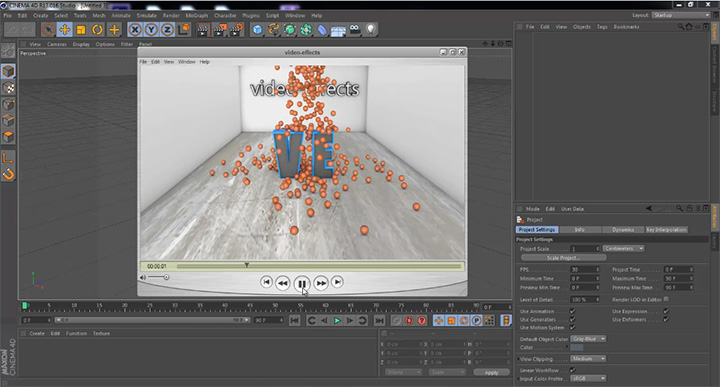Toggle Z axis lock
This screenshot has height=387, width=720.
(x=167, y=30)
